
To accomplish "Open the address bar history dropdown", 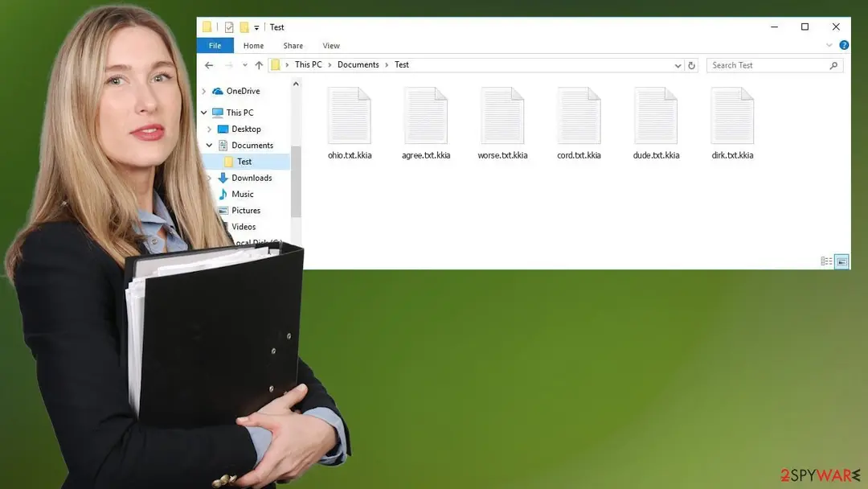I will click(678, 65).
